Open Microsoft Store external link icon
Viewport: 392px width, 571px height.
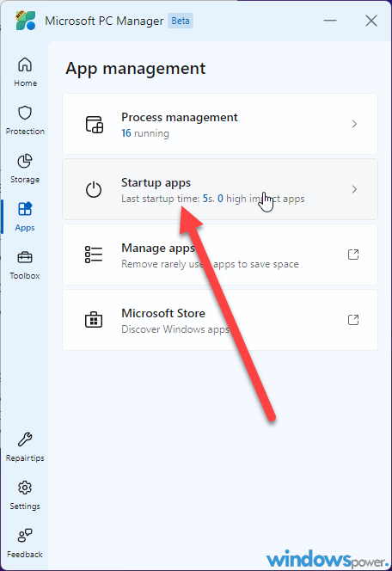point(353,320)
